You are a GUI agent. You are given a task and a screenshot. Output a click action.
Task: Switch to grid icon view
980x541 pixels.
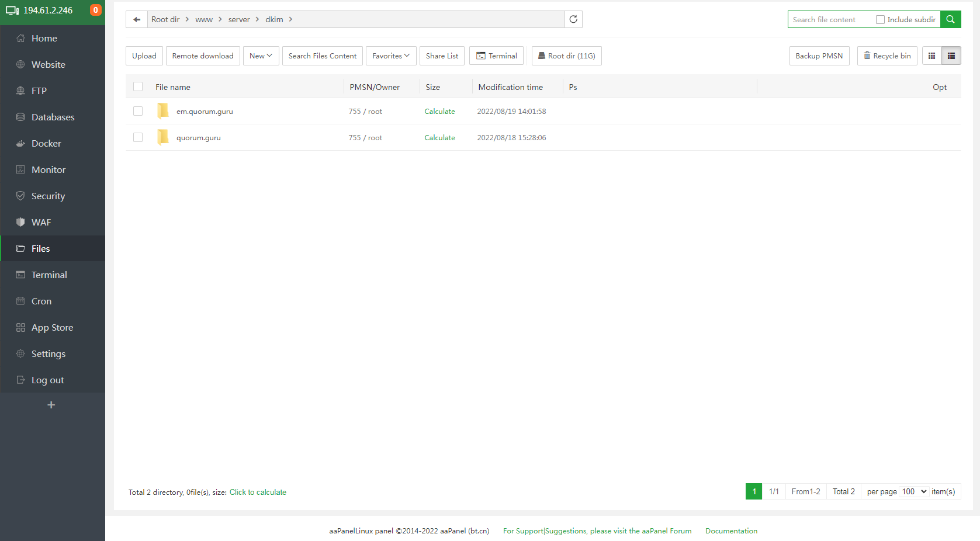click(932, 56)
